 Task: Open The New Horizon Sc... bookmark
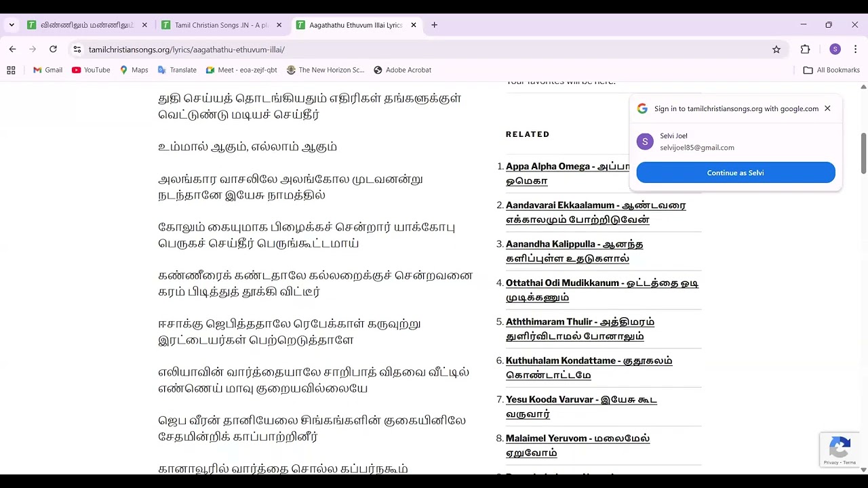coord(325,70)
